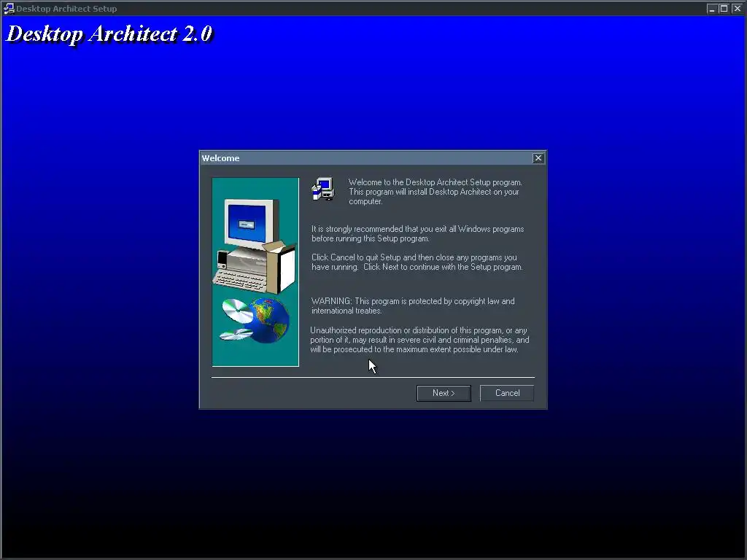
Task: Click the "Desktop Architect Setup" window title text
Action: click(x=66, y=9)
